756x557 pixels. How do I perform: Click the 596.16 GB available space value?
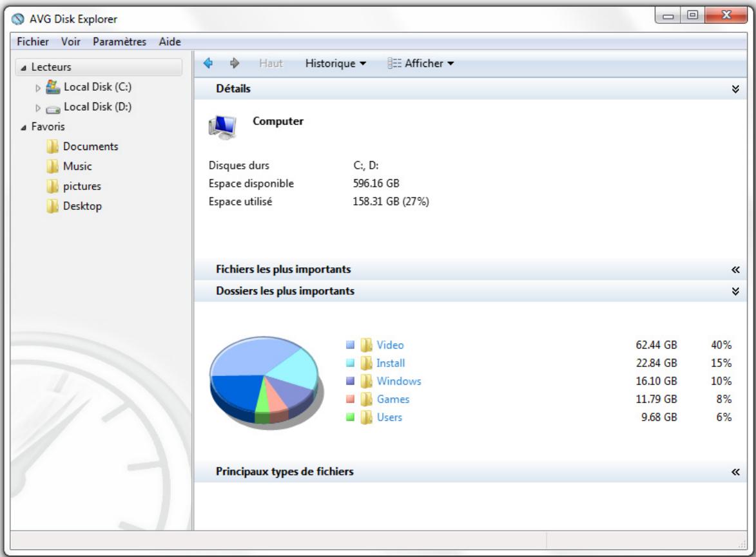pyautogui.click(x=376, y=184)
